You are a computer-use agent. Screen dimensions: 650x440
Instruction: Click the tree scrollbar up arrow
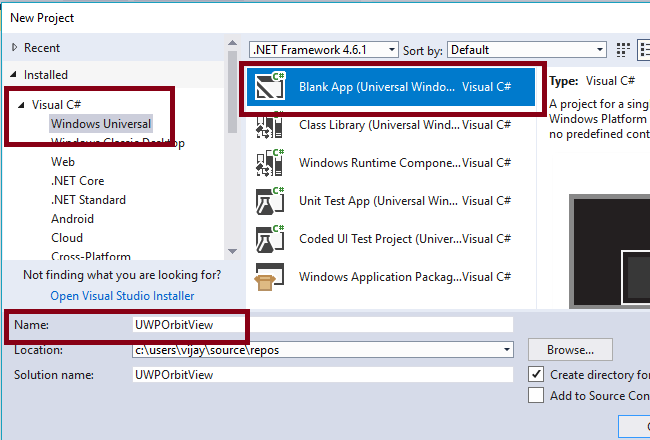232,43
